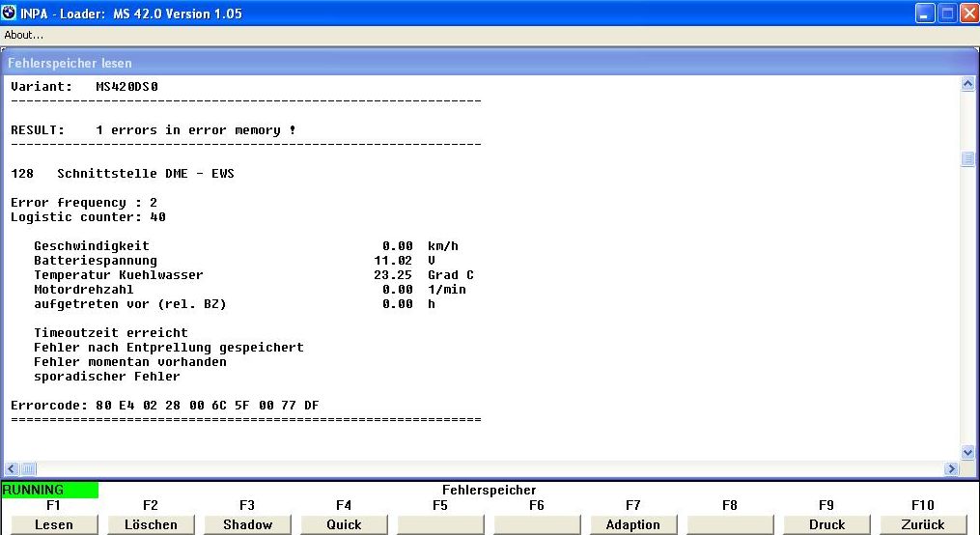Click the Geschwindigkeit label
Viewport: 980px width, 535px height.
tap(92, 246)
